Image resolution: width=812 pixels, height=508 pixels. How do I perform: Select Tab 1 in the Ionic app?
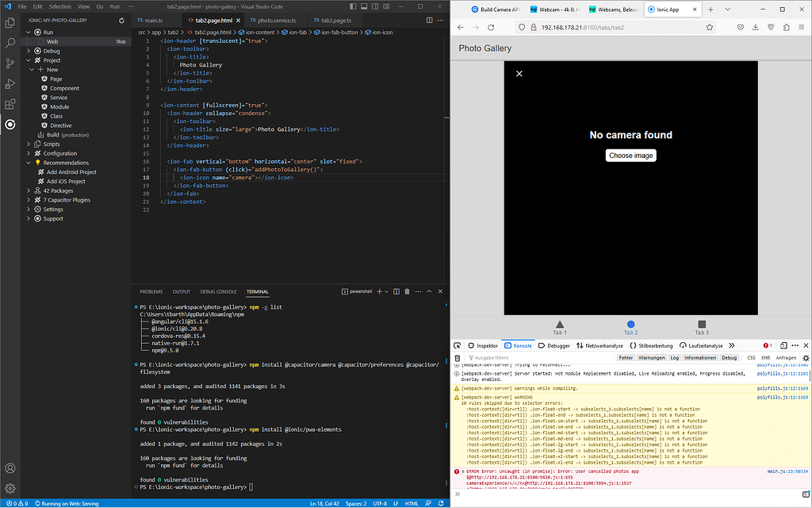coord(560,328)
